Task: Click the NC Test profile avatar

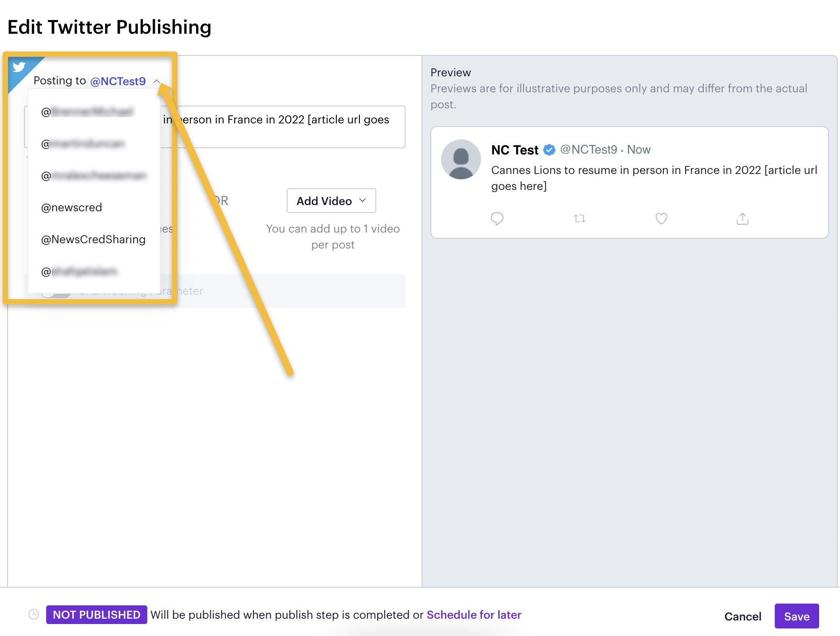Action: coord(461,159)
